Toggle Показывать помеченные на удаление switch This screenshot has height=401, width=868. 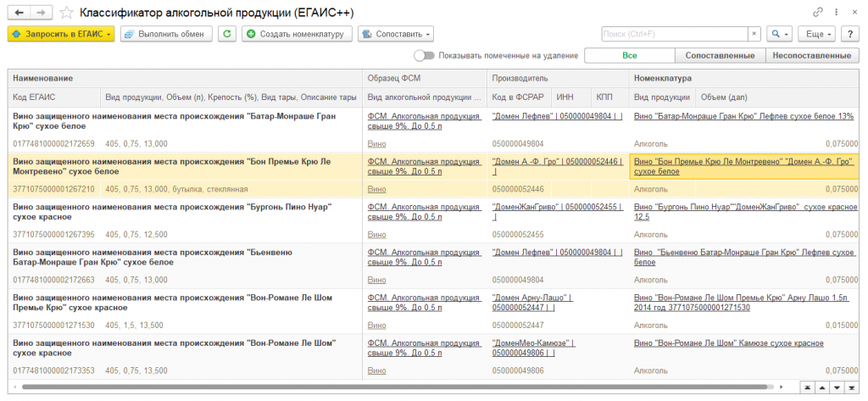tap(424, 55)
